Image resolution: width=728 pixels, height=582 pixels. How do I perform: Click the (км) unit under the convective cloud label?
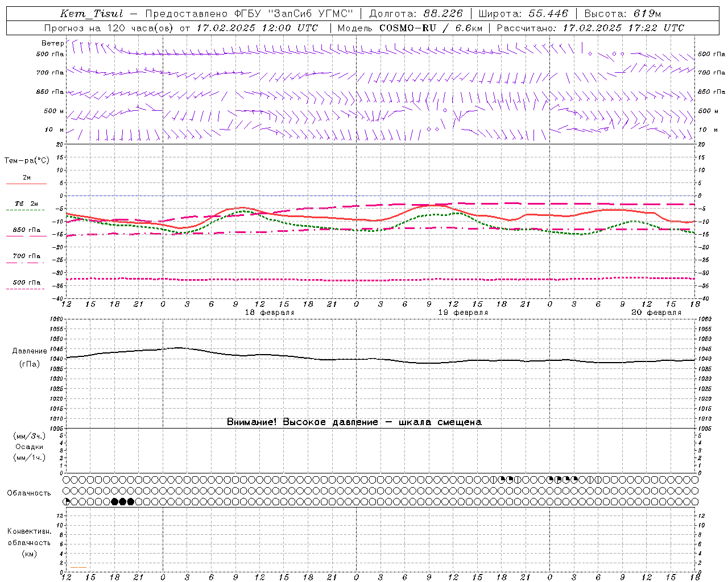(30, 554)
